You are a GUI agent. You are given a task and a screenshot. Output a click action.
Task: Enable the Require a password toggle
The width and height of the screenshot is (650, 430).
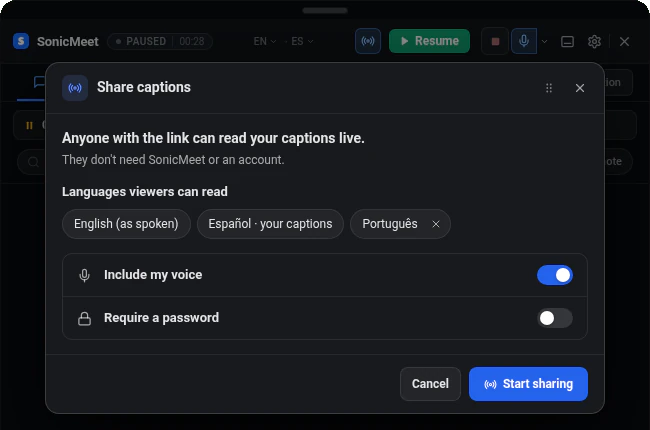pyautogui.click(x=555, y=318)
